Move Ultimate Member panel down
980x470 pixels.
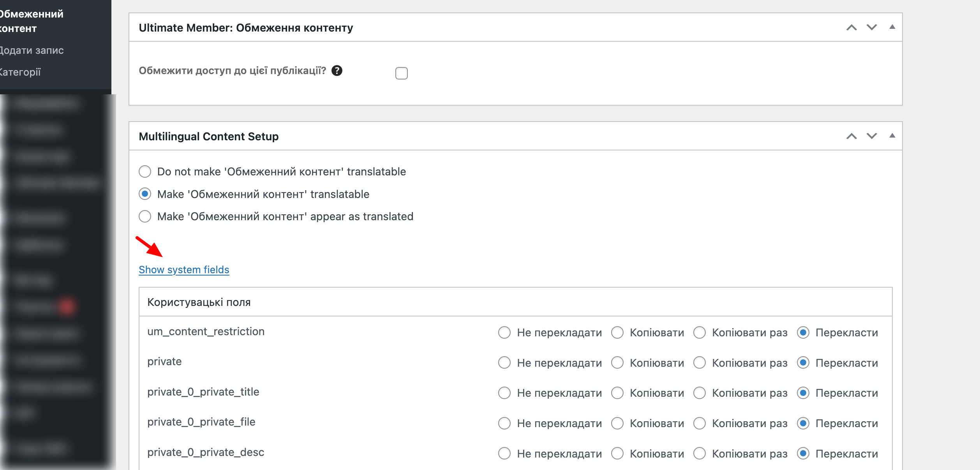(871, 27)
